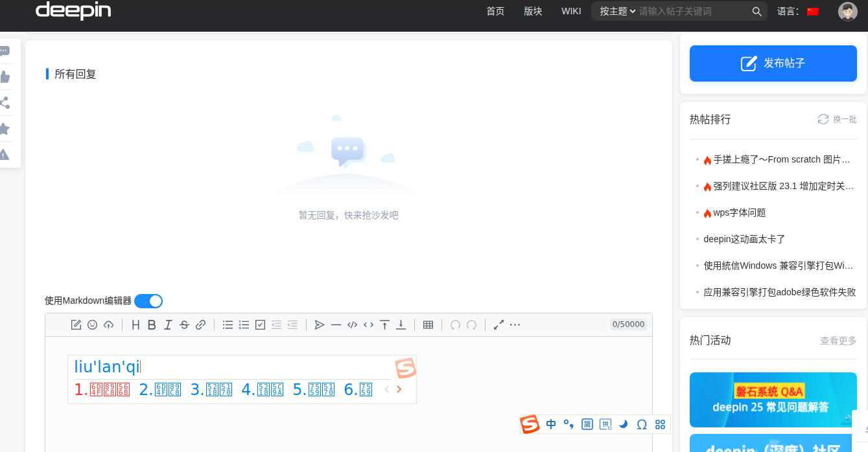
Task: Open WIKI in the navigation bar
Action: pyautogui.click(x=571, y=11)
